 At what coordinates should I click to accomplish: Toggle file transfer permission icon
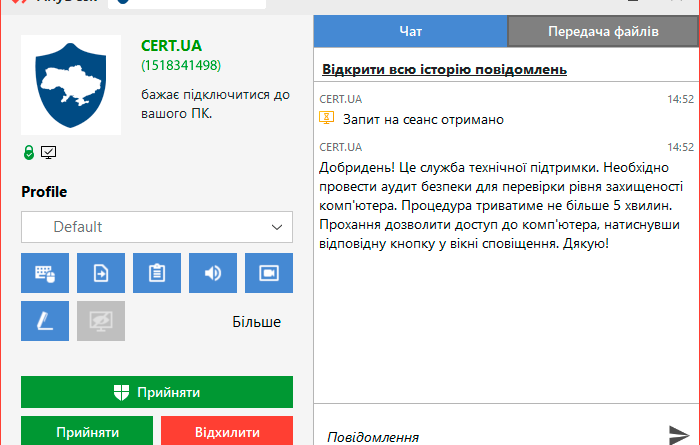point(101,273)
